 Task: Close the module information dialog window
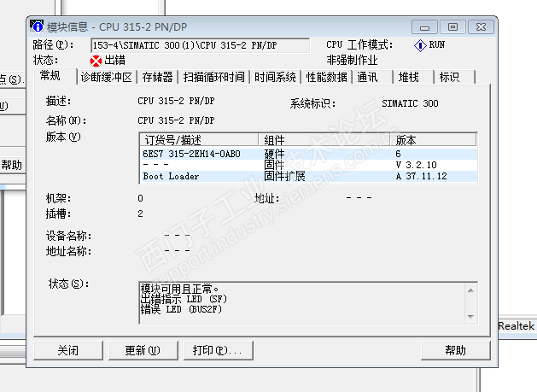pos(481,27)
